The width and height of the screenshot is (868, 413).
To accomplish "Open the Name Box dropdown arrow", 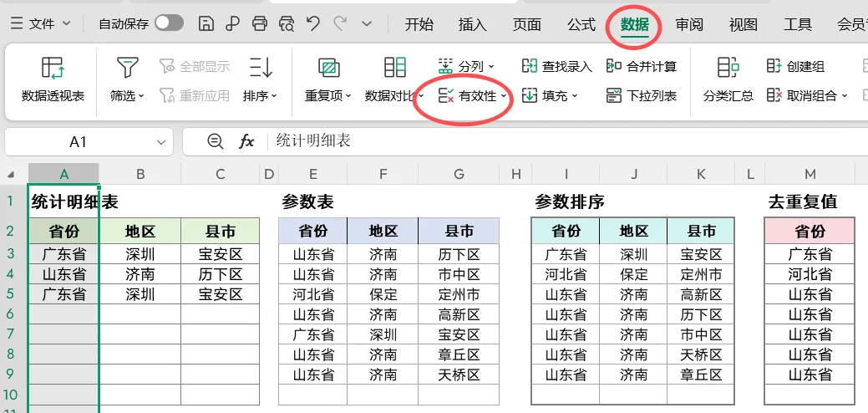I will 161,142.
